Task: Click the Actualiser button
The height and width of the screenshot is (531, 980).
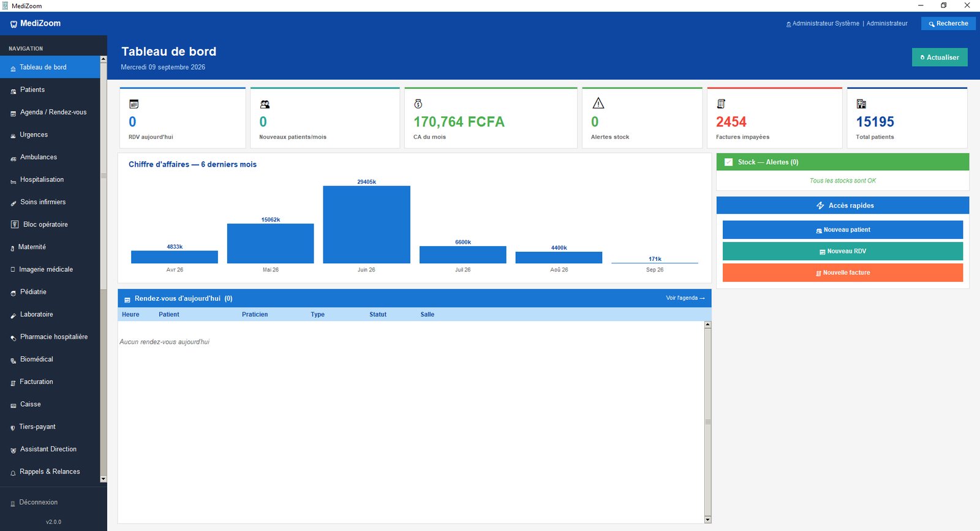Action: pos(940,58)
